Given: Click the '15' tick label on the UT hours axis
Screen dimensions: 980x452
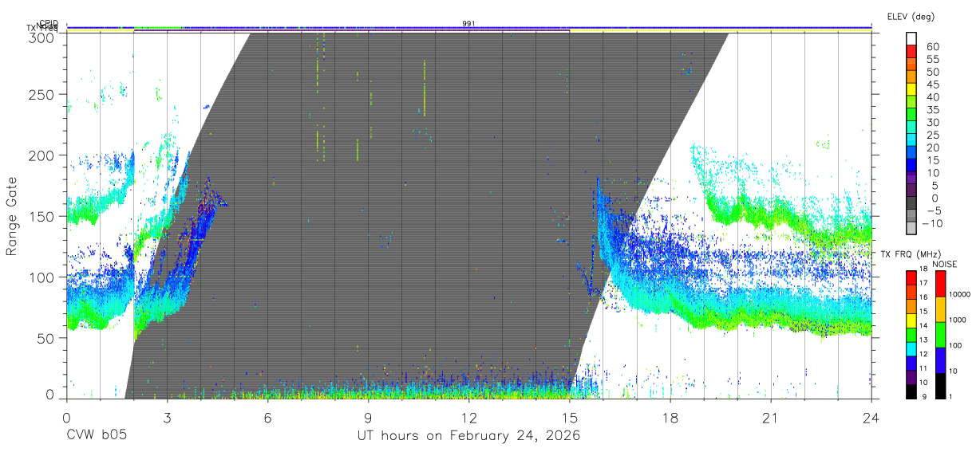Looking at the screenshot, I should [x=570, y=418].
